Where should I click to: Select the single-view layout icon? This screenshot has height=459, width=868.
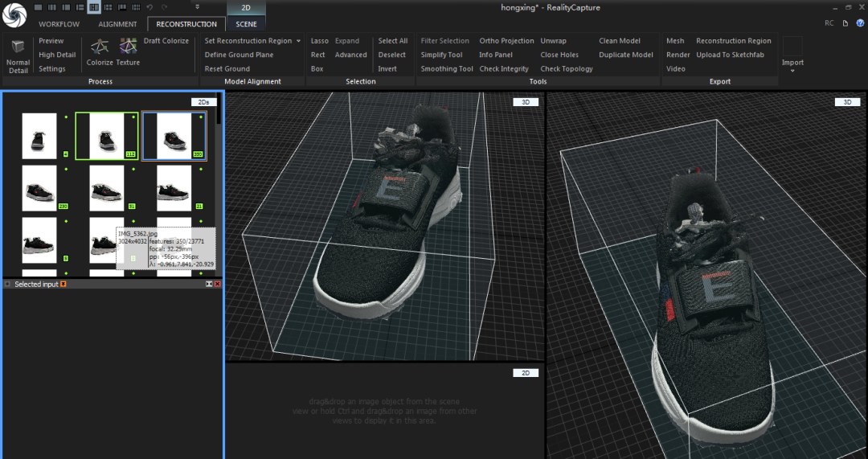(x=39, y=7)
